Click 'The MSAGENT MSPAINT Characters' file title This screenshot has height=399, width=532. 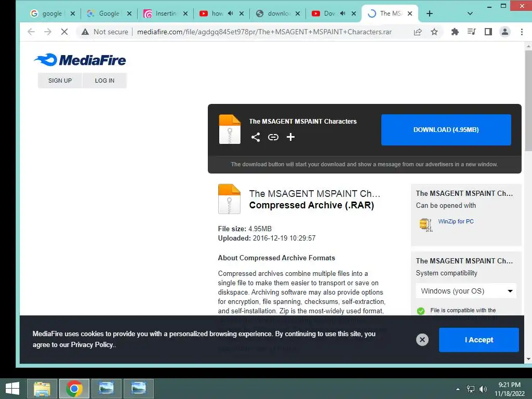coord(303,122)
